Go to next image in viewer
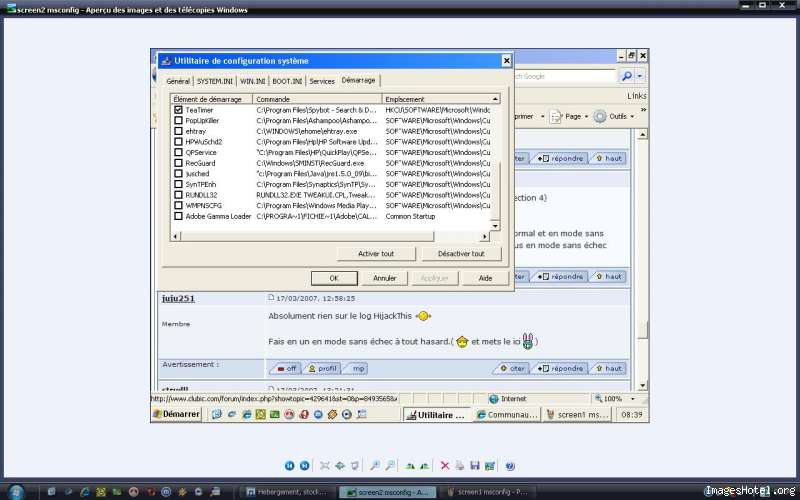 tap(305, 465)
